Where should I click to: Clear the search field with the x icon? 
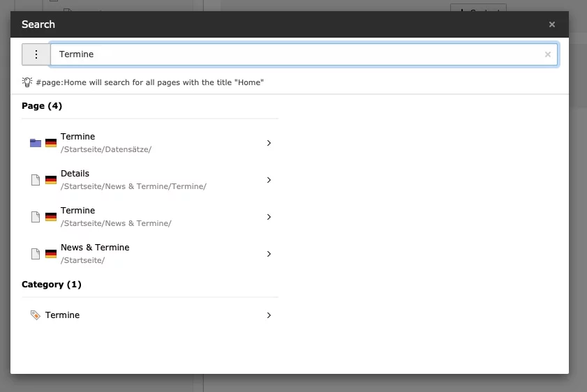click(547, 54)
